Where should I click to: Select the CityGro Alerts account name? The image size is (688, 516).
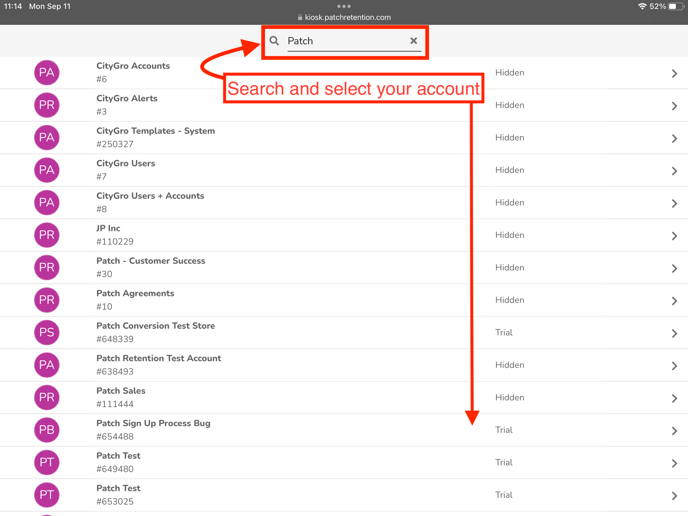point(127,98)
